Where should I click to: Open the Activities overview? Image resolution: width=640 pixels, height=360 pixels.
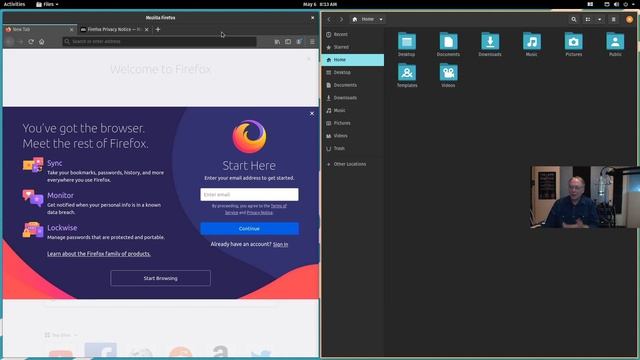coord(14,4)
